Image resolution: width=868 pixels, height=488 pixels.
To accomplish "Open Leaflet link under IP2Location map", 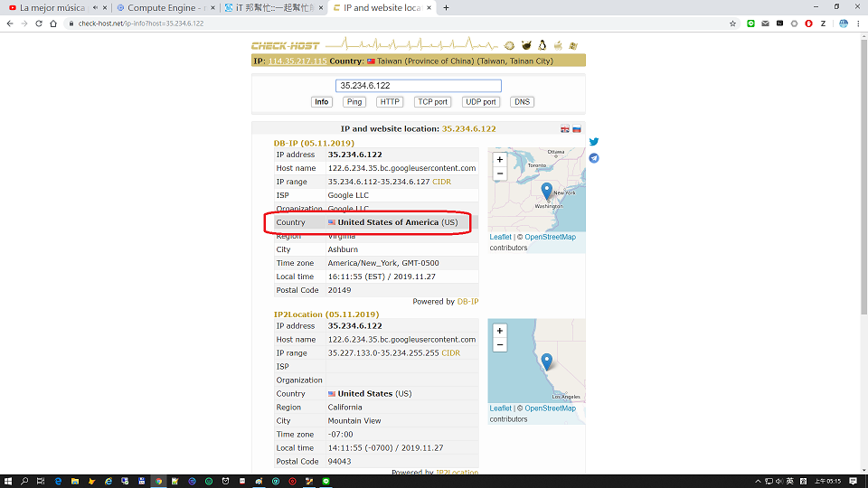I will point(500,408).
